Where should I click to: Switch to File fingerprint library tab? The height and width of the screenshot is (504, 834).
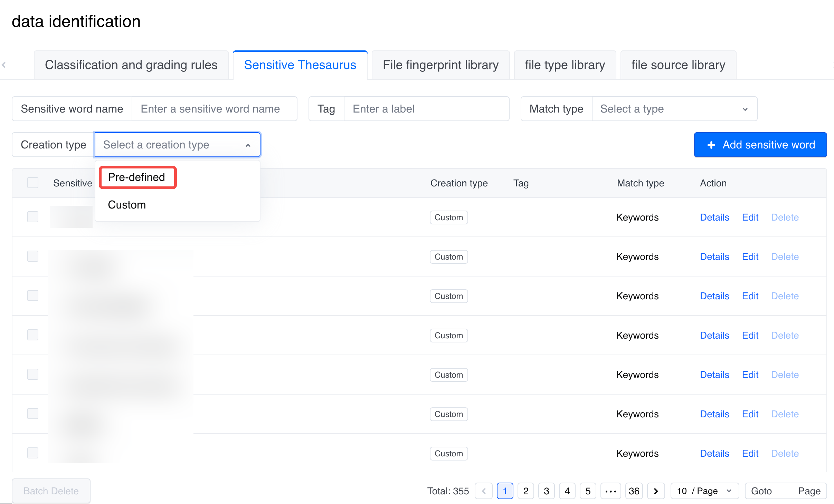point(440,65)
